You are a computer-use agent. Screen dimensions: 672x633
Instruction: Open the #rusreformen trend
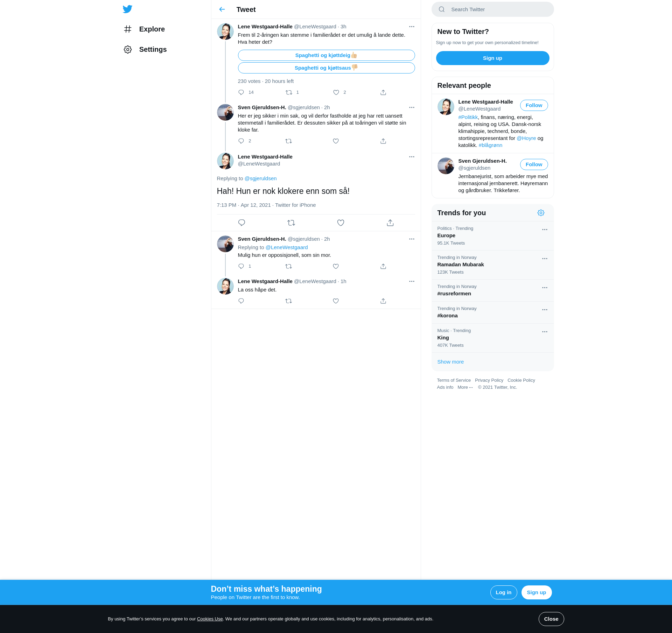pyautogui.click(x=492, y=290)
